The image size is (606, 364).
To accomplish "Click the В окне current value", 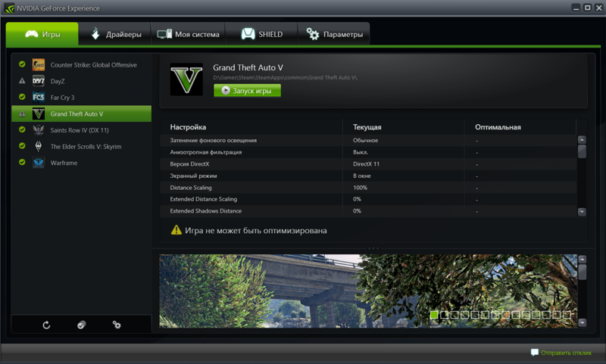I will click(362, 176).
